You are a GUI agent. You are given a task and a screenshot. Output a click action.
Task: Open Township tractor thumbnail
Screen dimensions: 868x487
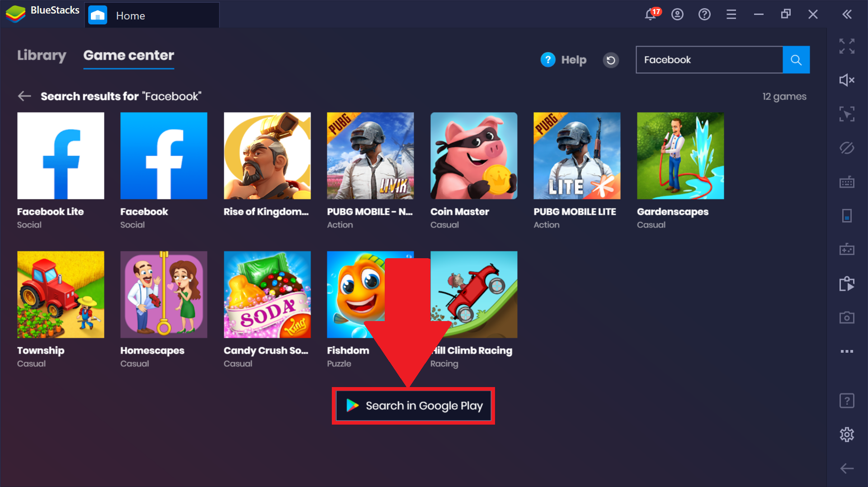click(61, 294)
